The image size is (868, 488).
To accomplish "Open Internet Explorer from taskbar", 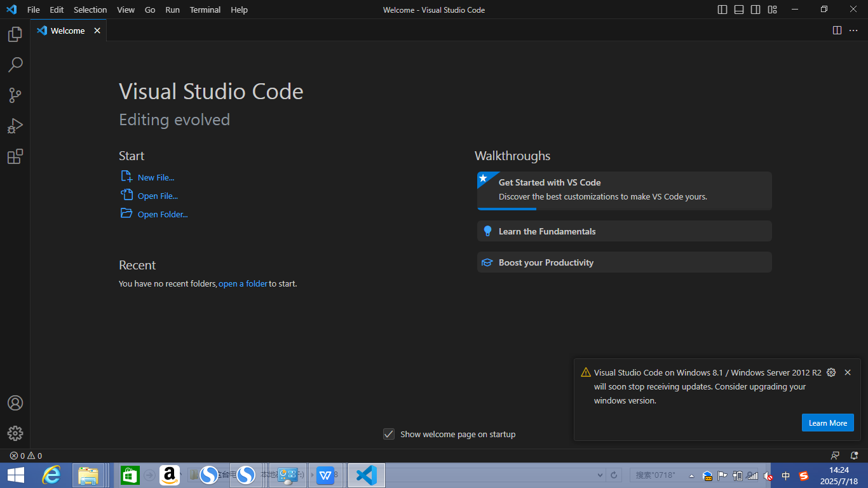I will (x=51, y=475).
